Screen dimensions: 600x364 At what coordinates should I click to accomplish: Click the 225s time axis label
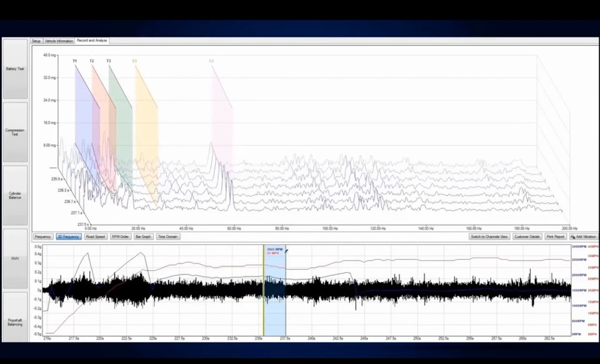pos(153,338)
